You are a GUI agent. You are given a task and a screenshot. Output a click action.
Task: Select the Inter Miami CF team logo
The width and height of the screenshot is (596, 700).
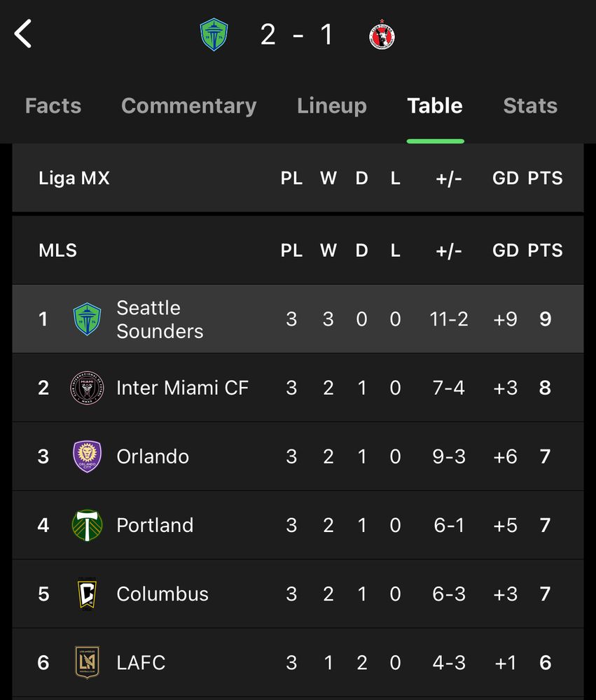pyautogui.click(x=87, y=388)
